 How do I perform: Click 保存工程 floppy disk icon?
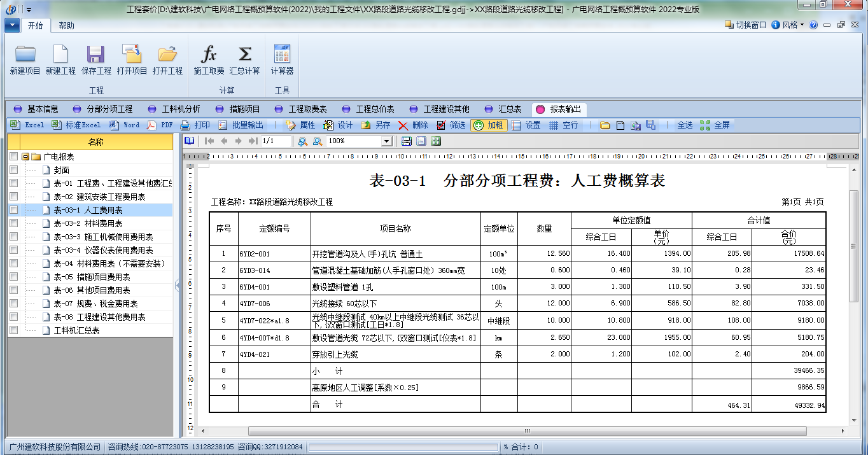[x=96, y=54]
